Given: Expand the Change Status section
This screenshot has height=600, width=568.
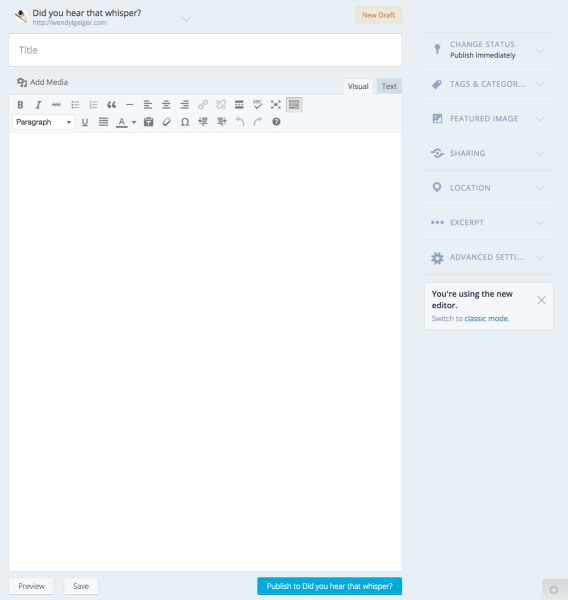Looking at the screenshot, I should 489,50.
